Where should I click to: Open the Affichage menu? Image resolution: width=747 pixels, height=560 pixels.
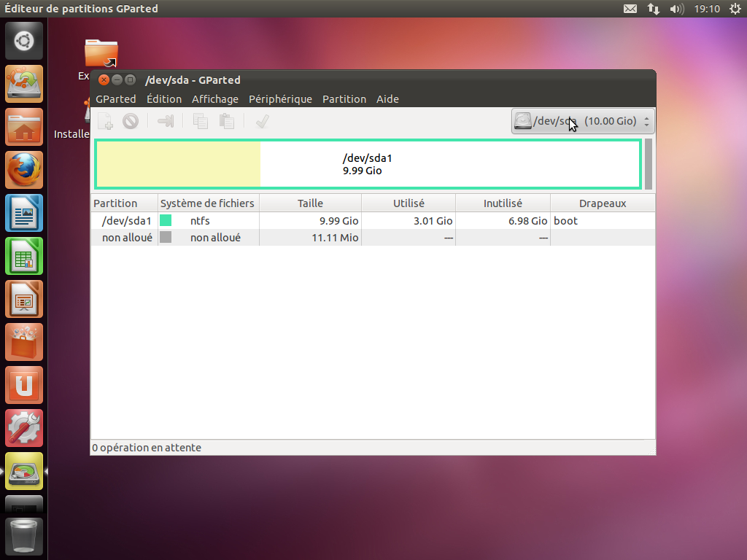[214, 99]
